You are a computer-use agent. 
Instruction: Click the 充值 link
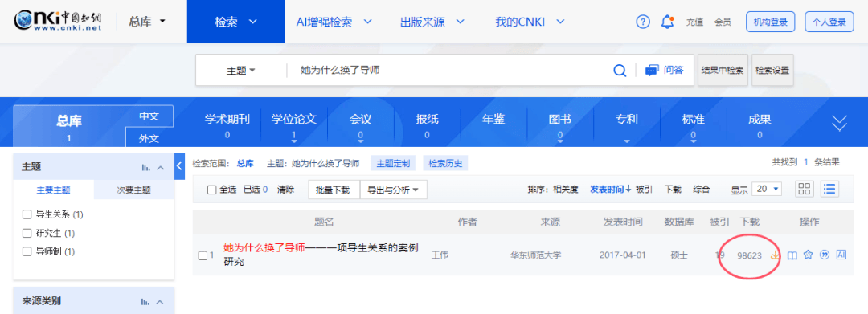pyautogui.click(x=694, y=22)
